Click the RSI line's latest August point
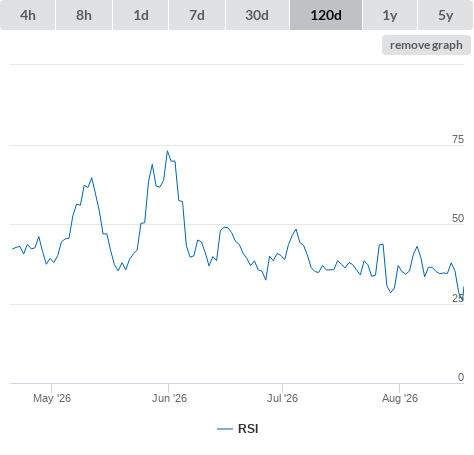The height and width of the screenshot is (455, 474). [x=463, y=287]
